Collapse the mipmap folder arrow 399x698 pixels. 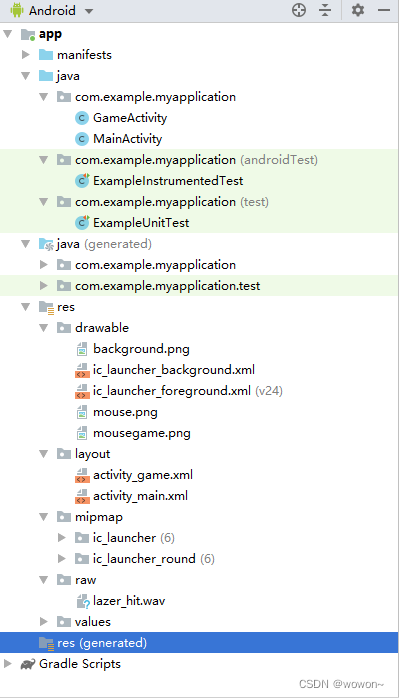point(44,517)
